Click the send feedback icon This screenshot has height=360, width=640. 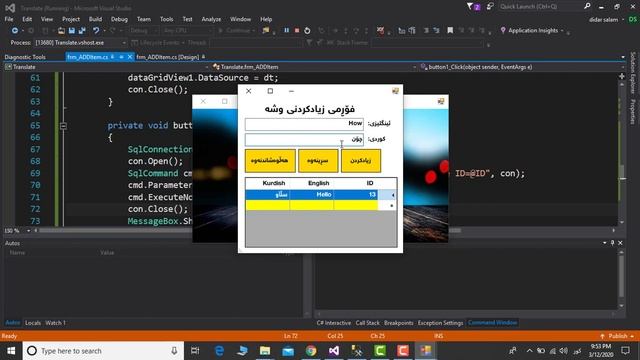point(490,7)
